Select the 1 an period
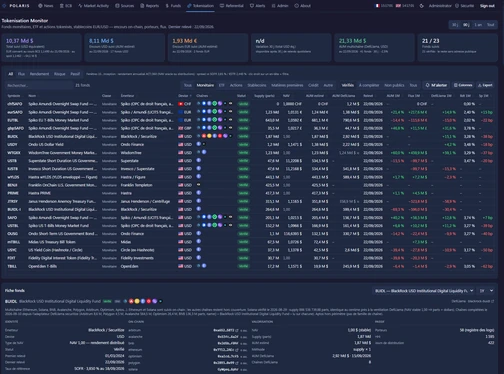The image size is (504, 374). 478,25
